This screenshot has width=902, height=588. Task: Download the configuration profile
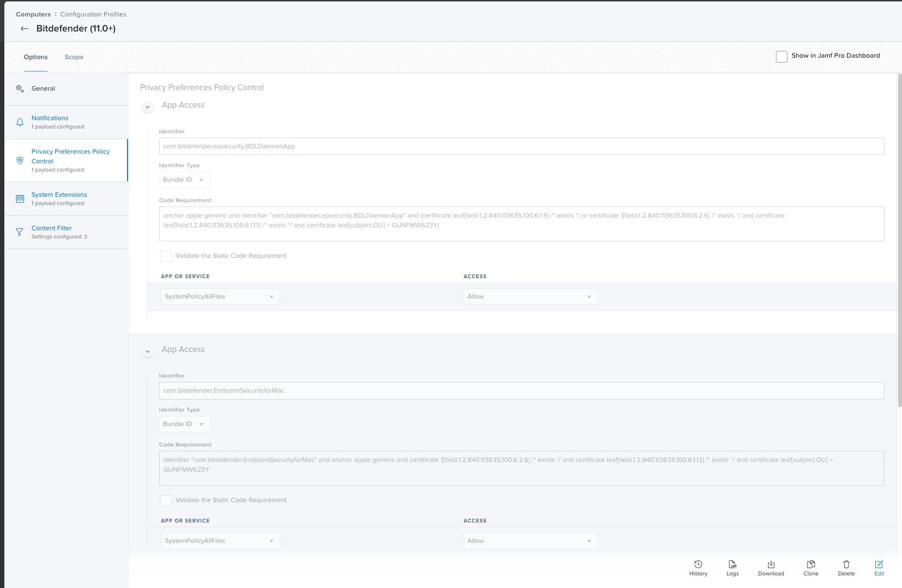pos(771,568)
